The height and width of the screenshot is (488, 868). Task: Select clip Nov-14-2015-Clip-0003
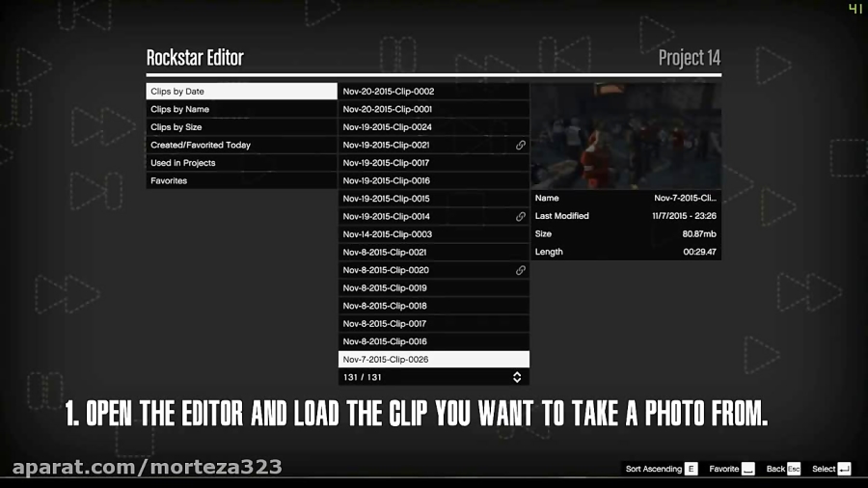[433, 234]
